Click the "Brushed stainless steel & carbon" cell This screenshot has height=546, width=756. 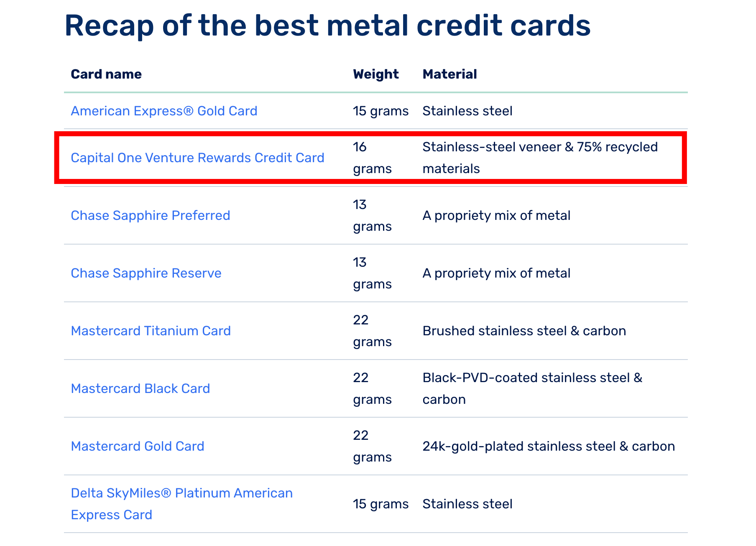coord(524,331)
